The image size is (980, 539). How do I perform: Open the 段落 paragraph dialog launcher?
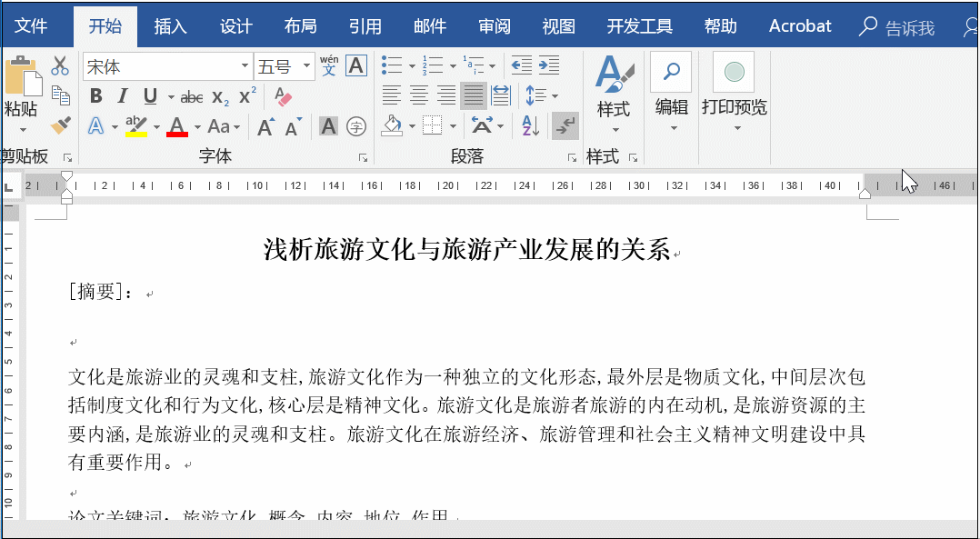click(x=572, y=158)
